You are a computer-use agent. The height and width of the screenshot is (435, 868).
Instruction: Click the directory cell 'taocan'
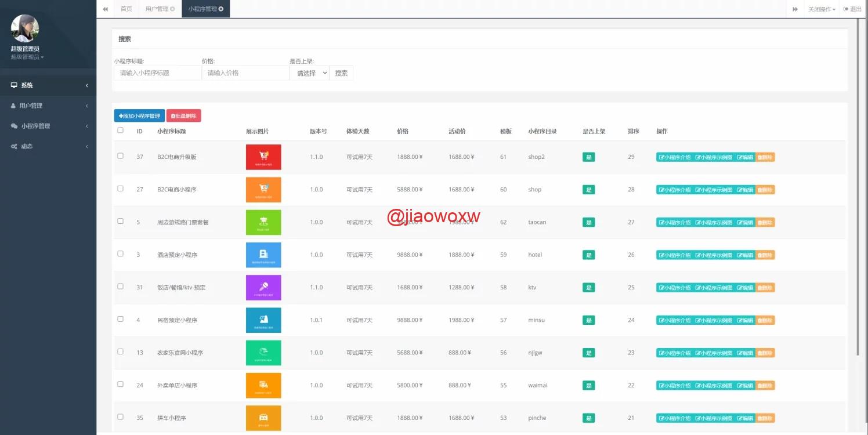tap(537, 222)
